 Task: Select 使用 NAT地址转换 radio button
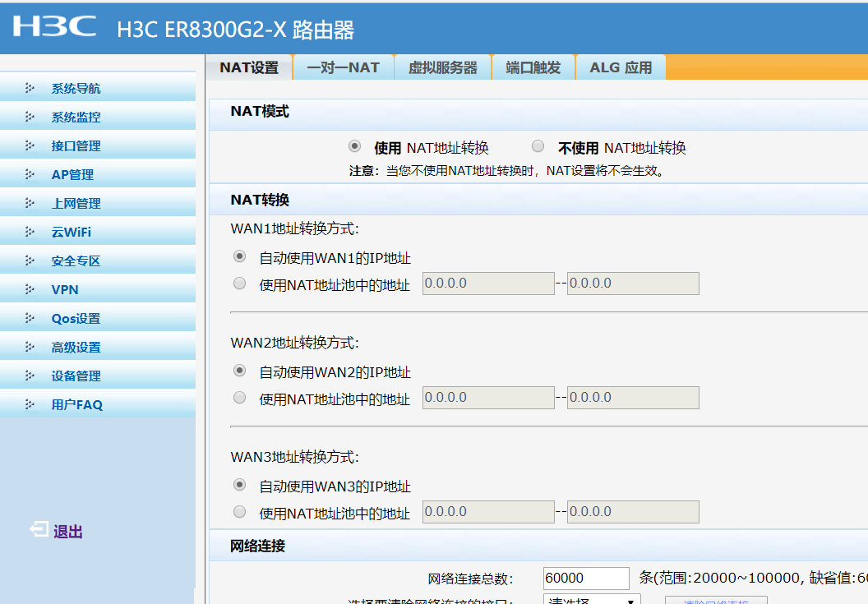coord(355,146)
